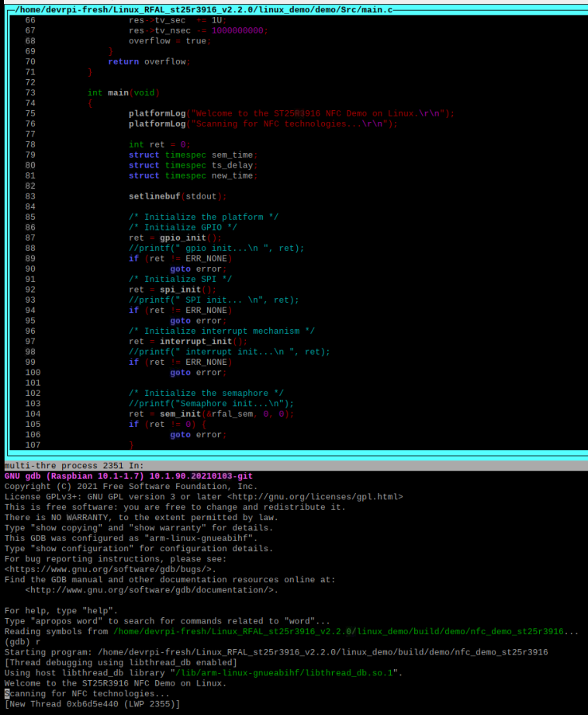
Task: Click the int main(void) declaration
Action: tap(123, 92)
